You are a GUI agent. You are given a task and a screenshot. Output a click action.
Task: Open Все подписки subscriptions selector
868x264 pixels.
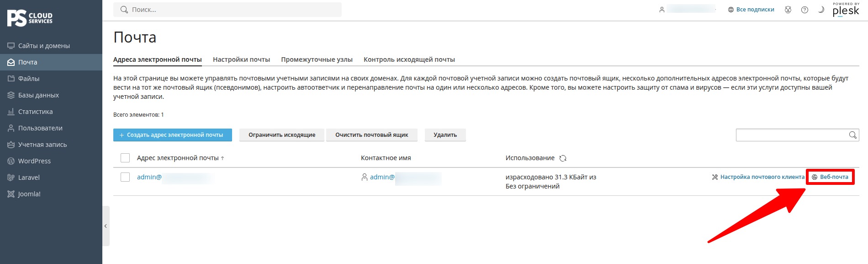(x=751, y=10)
